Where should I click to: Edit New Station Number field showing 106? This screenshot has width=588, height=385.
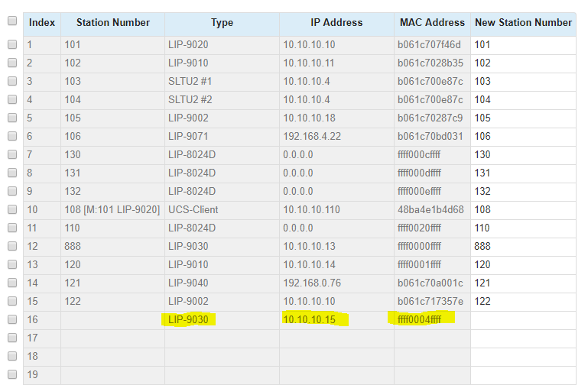click(523, 137)
